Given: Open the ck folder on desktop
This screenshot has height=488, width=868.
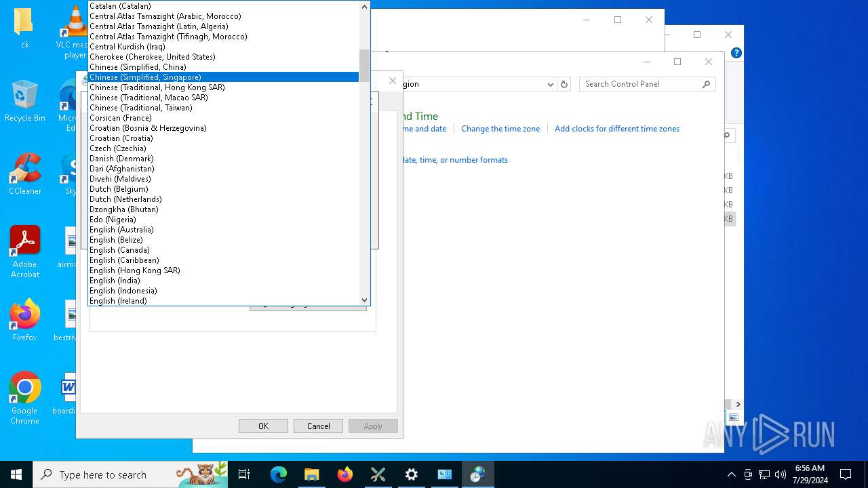Looking at the screenshot, I should 24,28.
